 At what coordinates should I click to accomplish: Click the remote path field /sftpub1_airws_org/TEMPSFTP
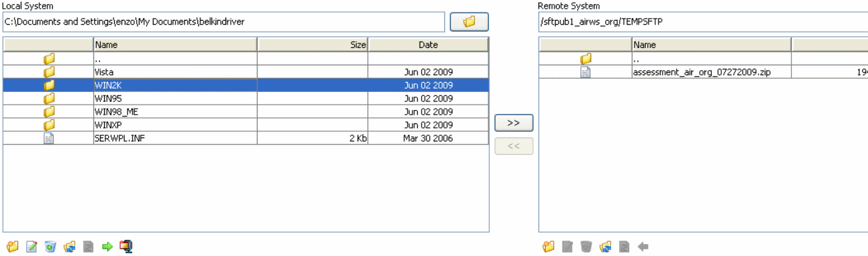703,22
